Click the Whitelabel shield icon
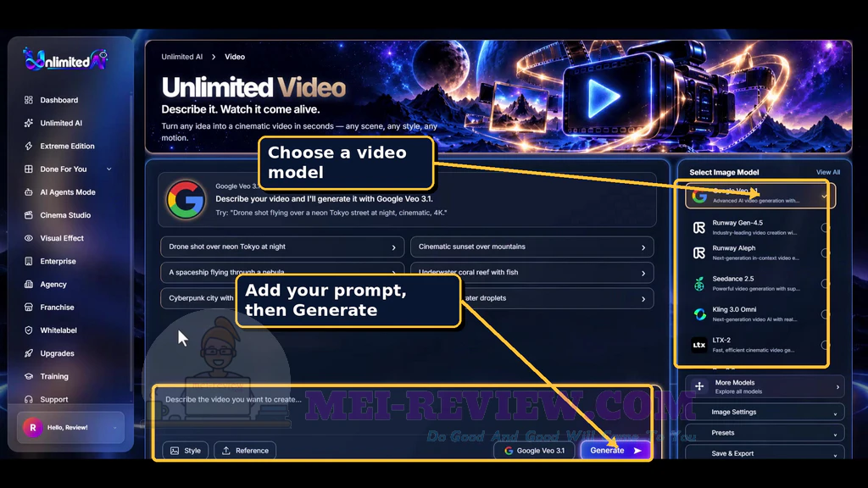Viewport: 868px width, 488px height. [x=29, y=330]
